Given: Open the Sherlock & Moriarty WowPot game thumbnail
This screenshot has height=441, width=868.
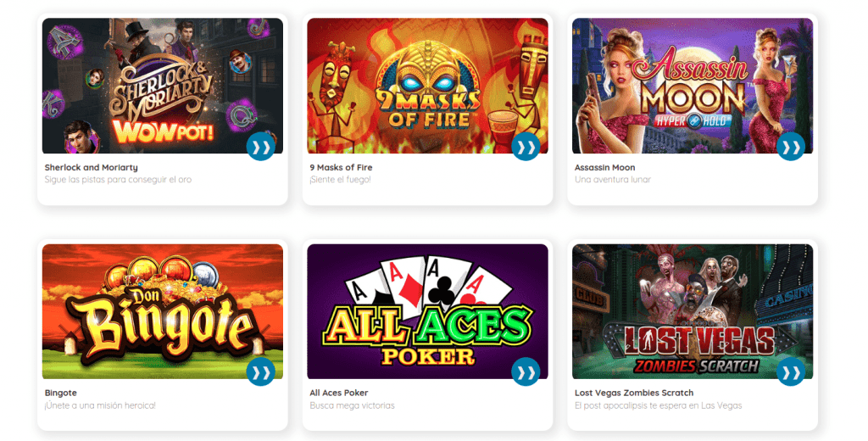Looking at the screenshot, I should point(163,86).
